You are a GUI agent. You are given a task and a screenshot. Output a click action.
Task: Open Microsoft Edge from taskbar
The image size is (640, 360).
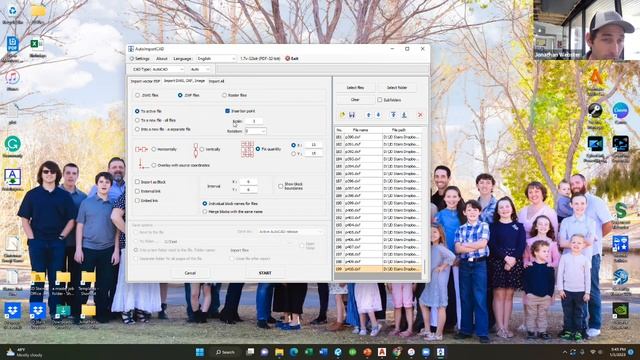pos(294,352)
